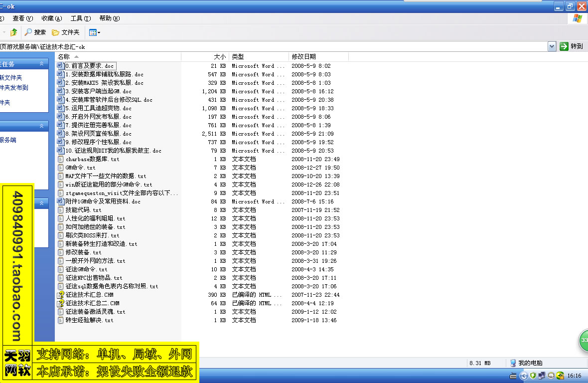Open the 工具 menu
This screenshot has width=588, height=383.
click(x=80, y=18)
